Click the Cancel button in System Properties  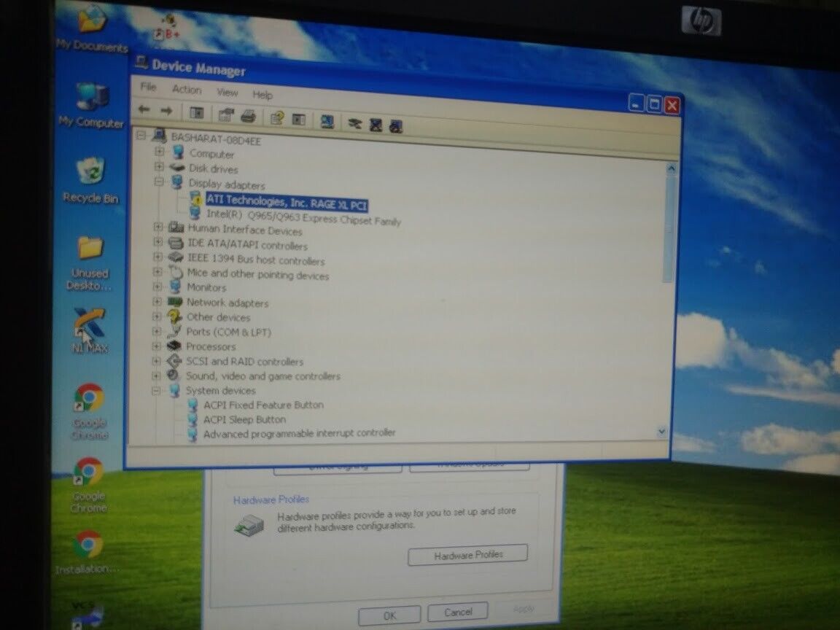[457, 611]
